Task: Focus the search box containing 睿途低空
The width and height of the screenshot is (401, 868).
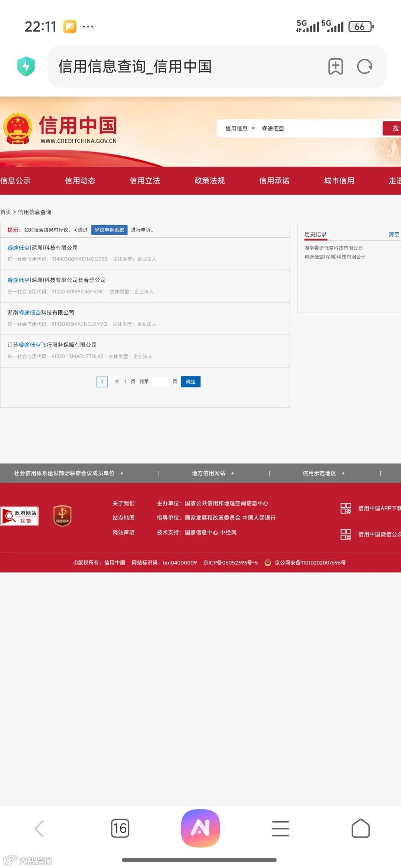Action: [x=319, y=128]
